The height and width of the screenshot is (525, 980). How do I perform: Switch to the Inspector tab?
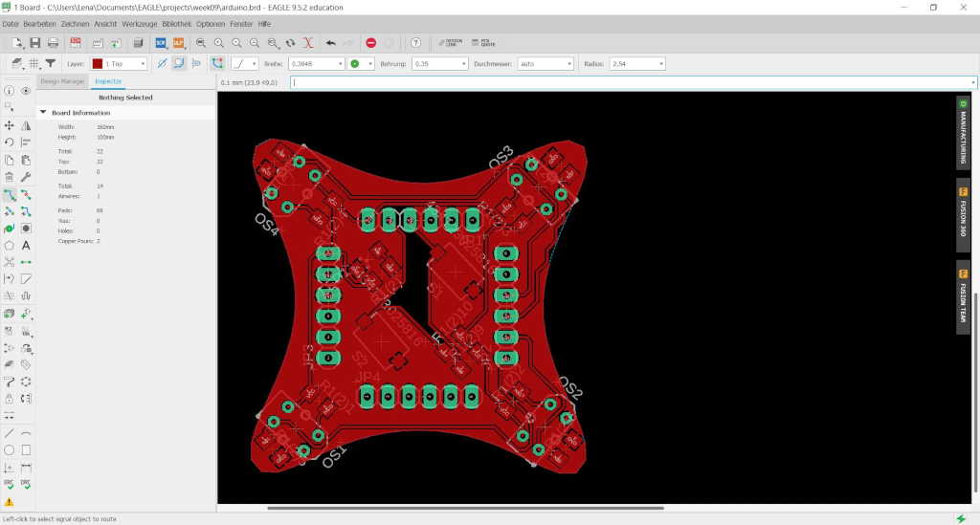pos(108,81)
